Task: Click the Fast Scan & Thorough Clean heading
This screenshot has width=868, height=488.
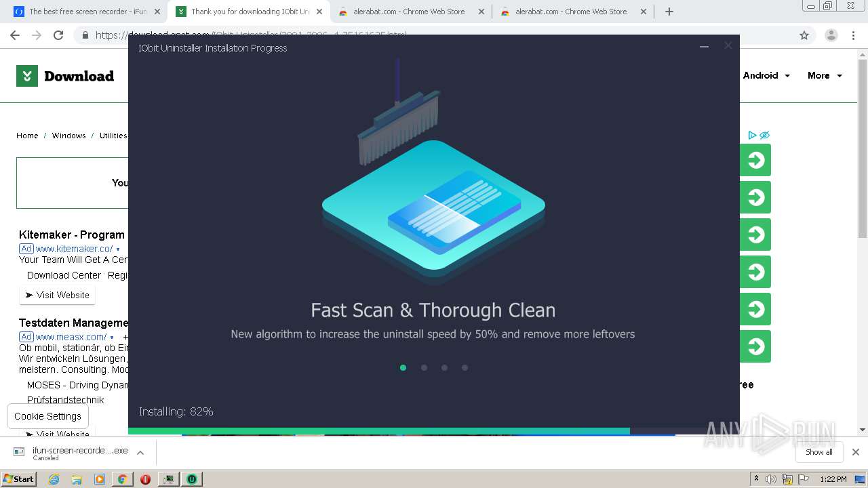Action: 433,310
